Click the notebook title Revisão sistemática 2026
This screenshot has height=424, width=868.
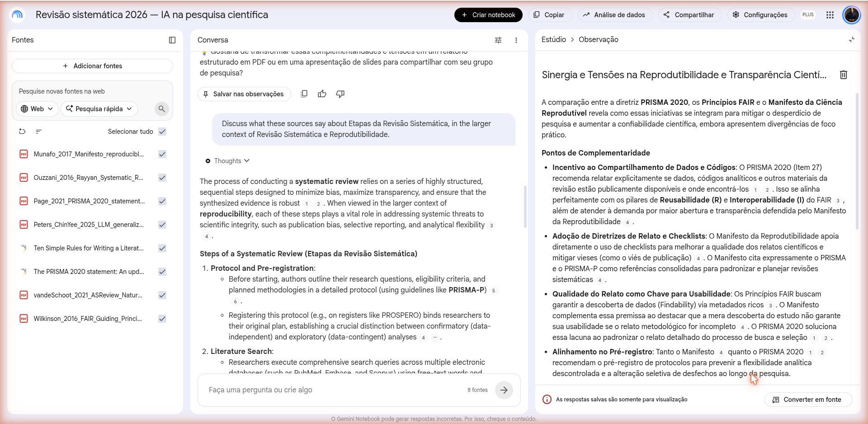pos(152,15)
